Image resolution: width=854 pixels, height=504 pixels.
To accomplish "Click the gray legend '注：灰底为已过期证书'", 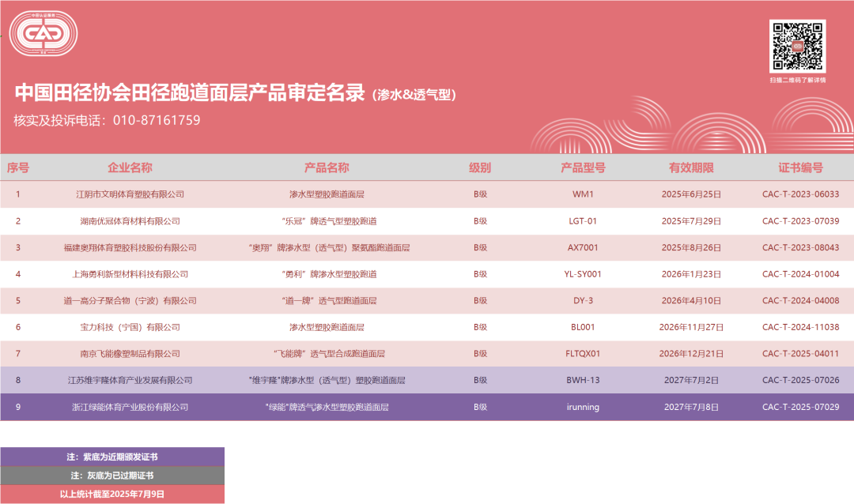I will click(x=112, y=475).
